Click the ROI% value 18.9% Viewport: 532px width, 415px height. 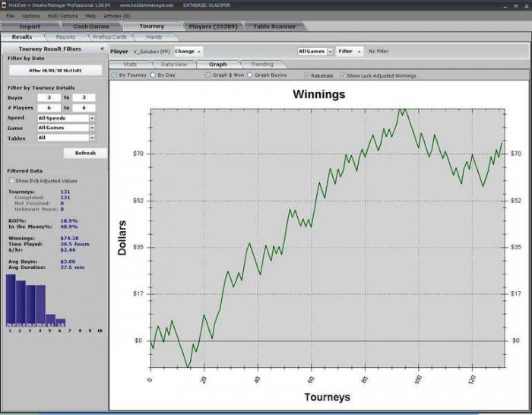click(x=69, y=221)
